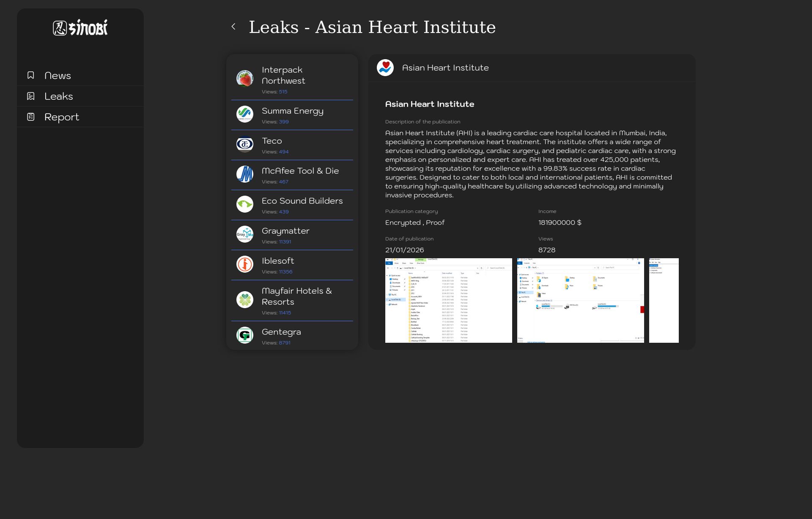
Task: Open the News menu item
Action: tap(58, 76)
